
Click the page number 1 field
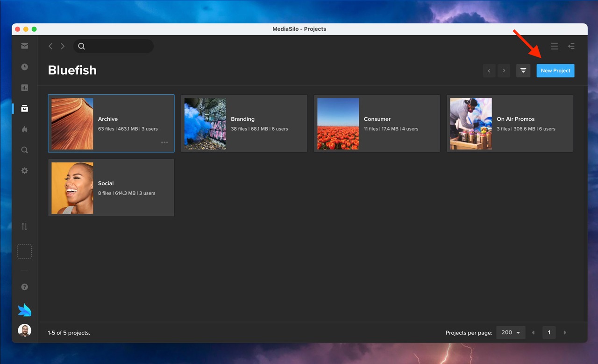[549, 333]
